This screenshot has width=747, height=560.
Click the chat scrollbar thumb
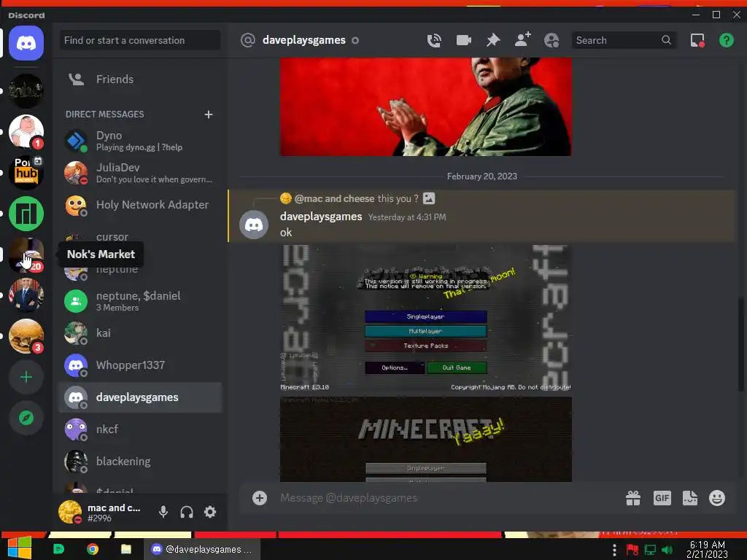point(741,344)
